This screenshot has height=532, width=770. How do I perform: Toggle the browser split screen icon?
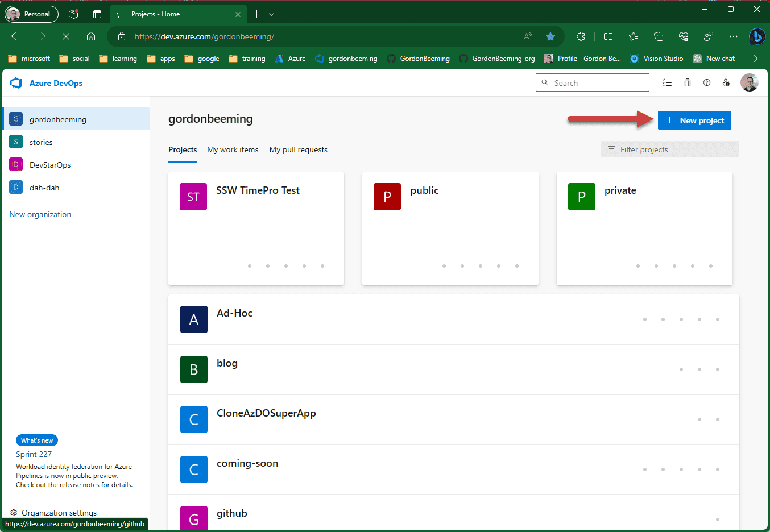pyautogui.click(x=608, y=36)
